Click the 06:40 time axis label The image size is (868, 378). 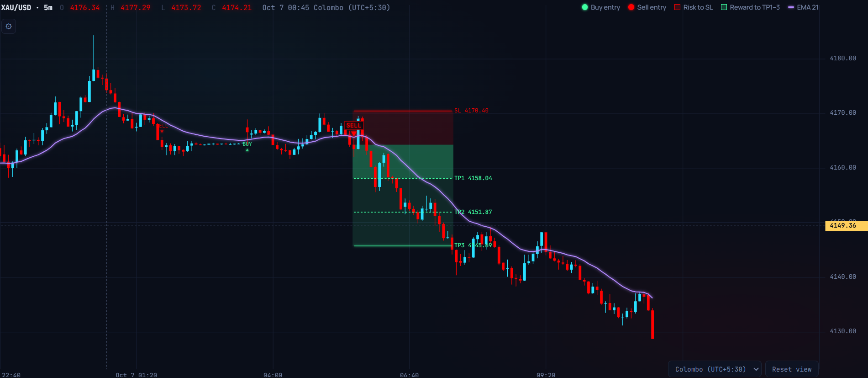[409, 375]
